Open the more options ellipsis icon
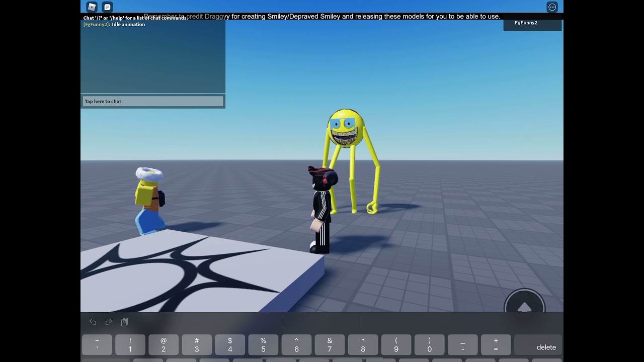 click(552, 7)
